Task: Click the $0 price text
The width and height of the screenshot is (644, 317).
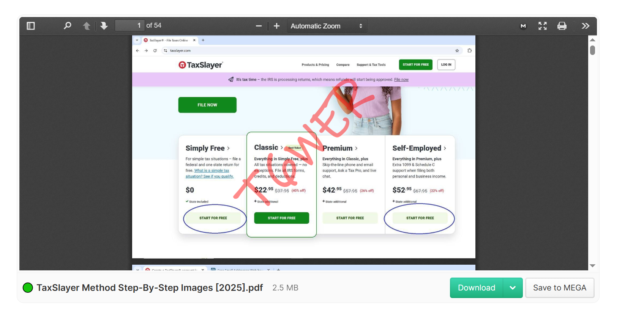Action: [x=190, y=190]
